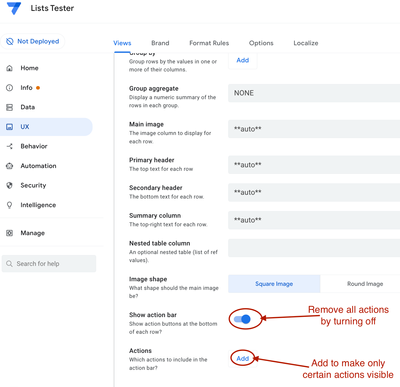Click the Actions setting label
The height and width of the screenshot is (387, 400).
[140, 351]
